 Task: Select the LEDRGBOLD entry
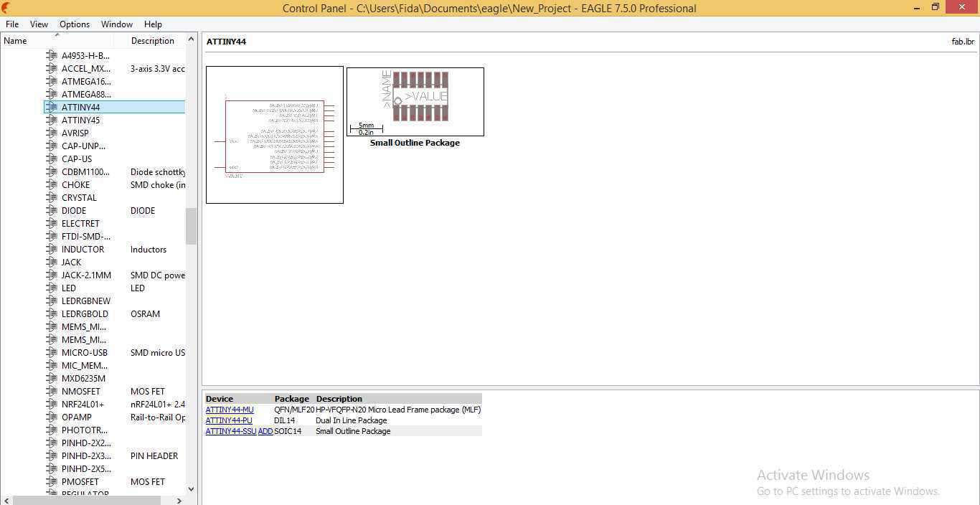click(x=85, y=313)
